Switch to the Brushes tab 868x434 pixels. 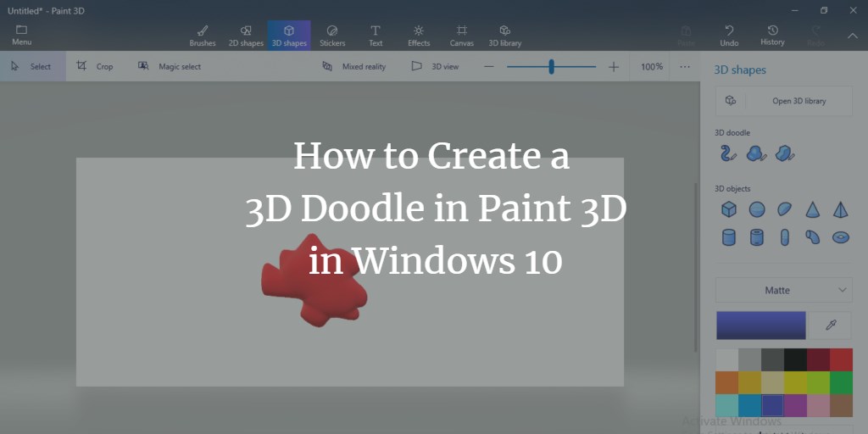pos(203,36)
